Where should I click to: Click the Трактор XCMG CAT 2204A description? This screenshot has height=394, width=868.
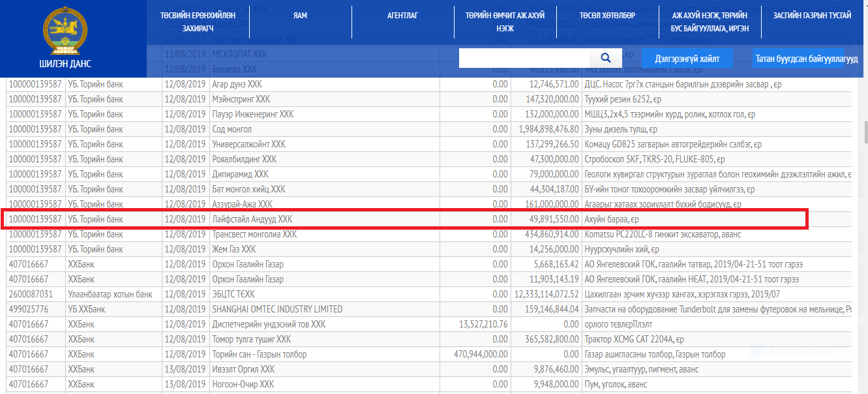coord(634,339)
